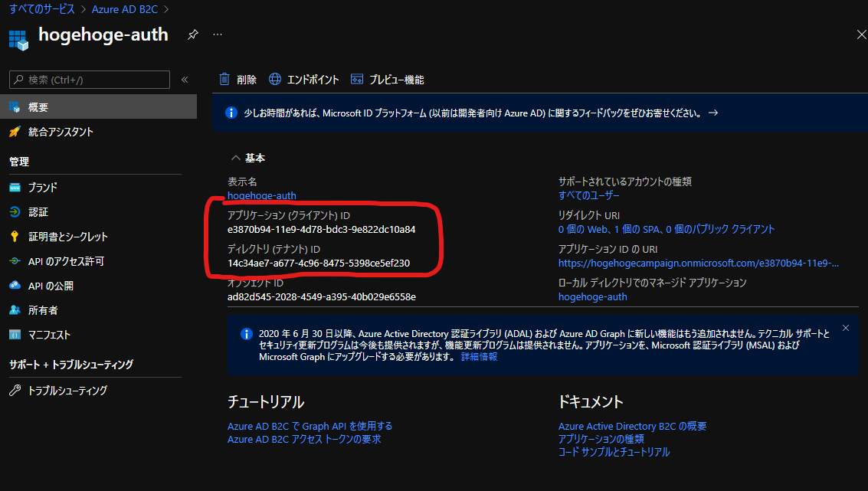The width and height of the screenshot is (868, 491).
Task: Focus the 検索 (Ctrl+/) search box
Action: point(90,80)
